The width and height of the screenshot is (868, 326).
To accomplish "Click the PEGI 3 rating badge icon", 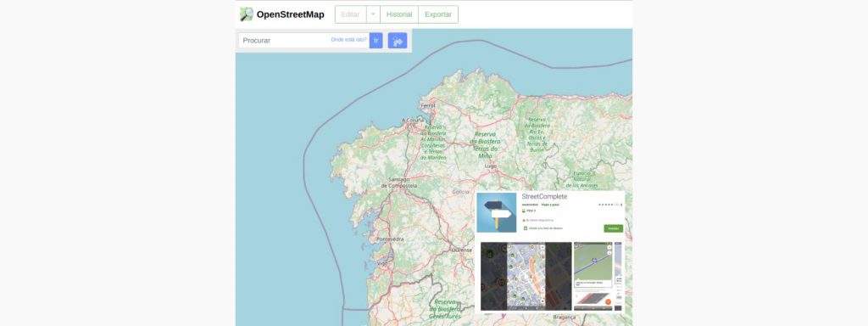I will point(524,211).
